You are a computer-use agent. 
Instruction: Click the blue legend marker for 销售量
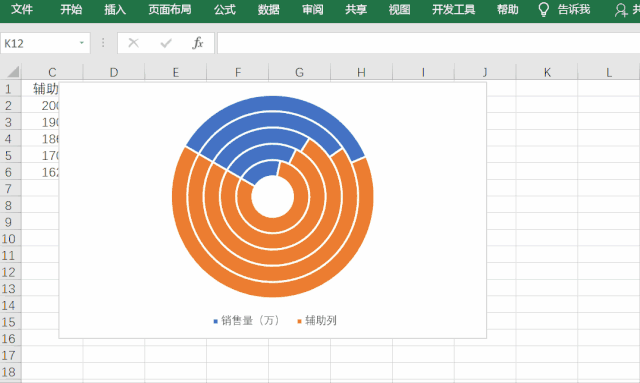click(x=216, y=321)
